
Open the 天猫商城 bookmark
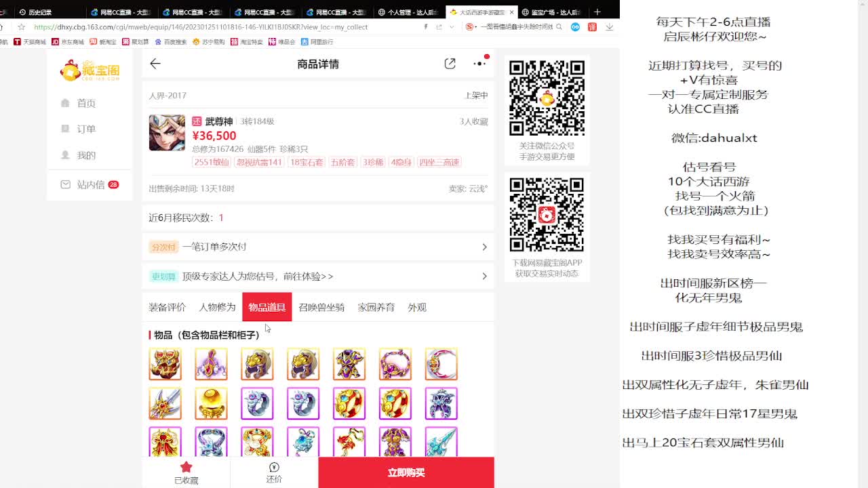[30, 42]
